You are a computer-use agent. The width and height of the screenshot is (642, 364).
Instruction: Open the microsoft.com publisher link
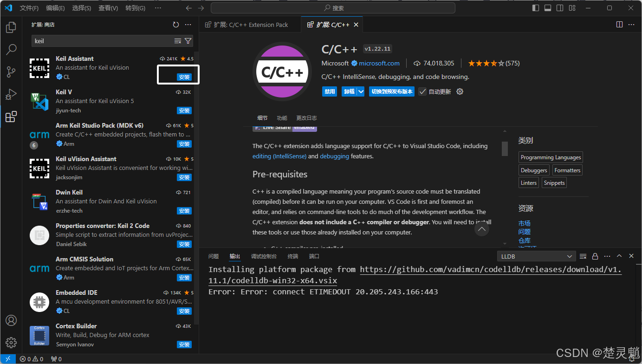click(x=379, y=63)
